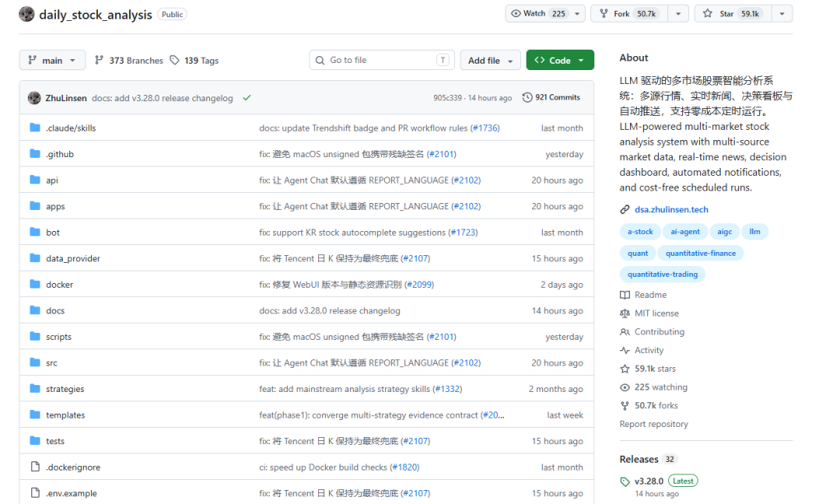
Task: Open the dsa.zhulinsen.tech website link
Action: tap(671, 209)
